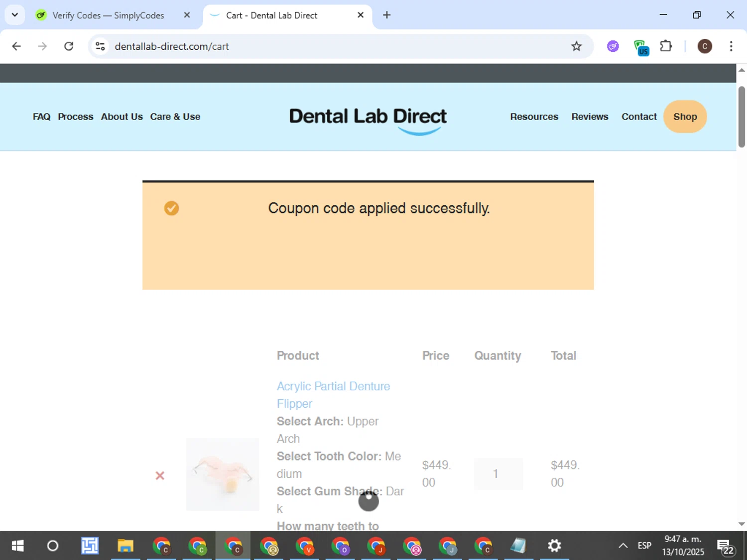Image resolution: width=747 pixels, height=560 pixels.
Task: Open the blue maze app on taskbar
Action: [x=90, y=546]
